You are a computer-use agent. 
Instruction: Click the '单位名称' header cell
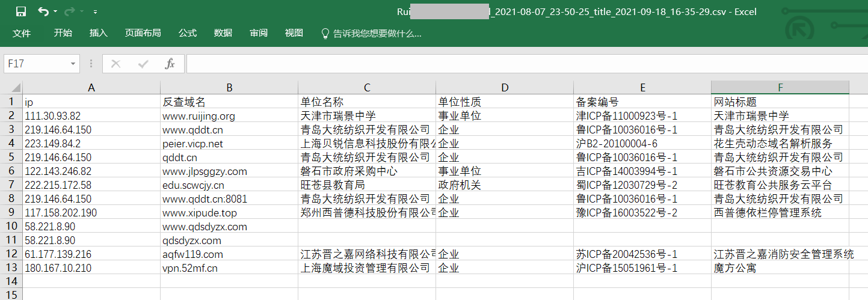click(x=367, y=102)
